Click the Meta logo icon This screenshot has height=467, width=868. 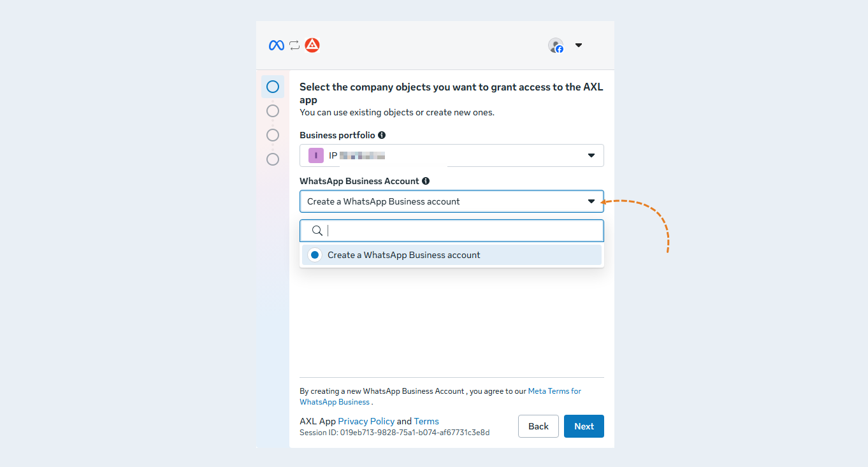(276, 45)
